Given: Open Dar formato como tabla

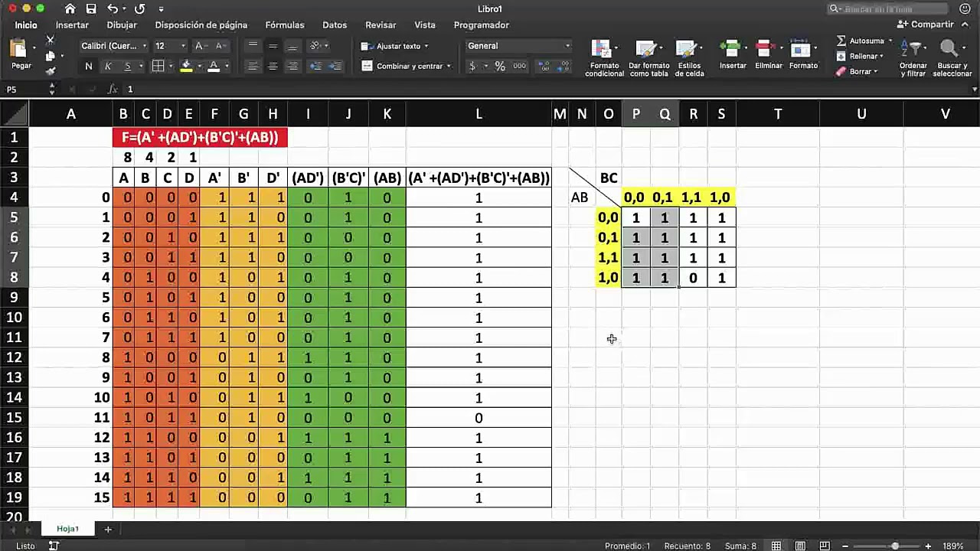Looking at the screenshot, I should tap(649, 58).
